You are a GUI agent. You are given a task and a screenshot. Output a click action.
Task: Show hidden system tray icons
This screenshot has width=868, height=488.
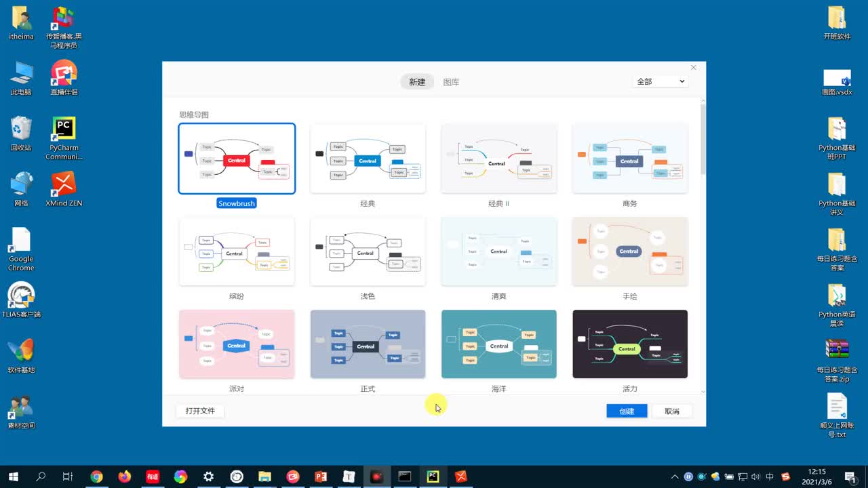pos(675,476)
